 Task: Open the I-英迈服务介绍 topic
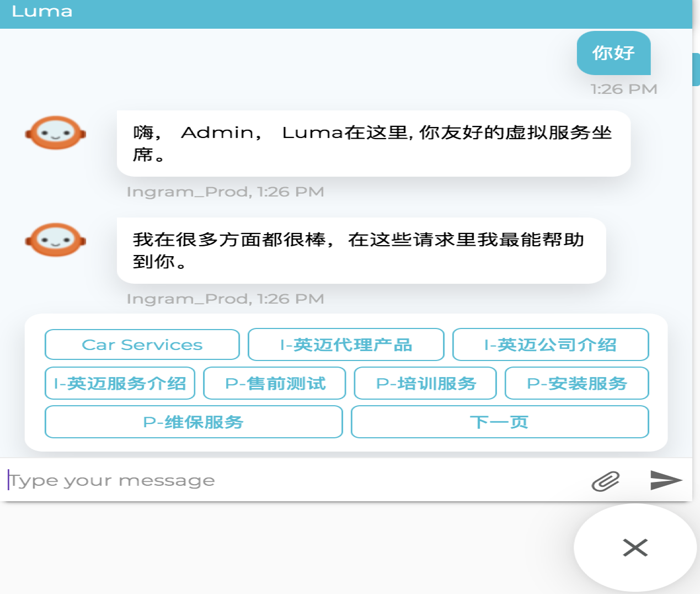[120, 383]
